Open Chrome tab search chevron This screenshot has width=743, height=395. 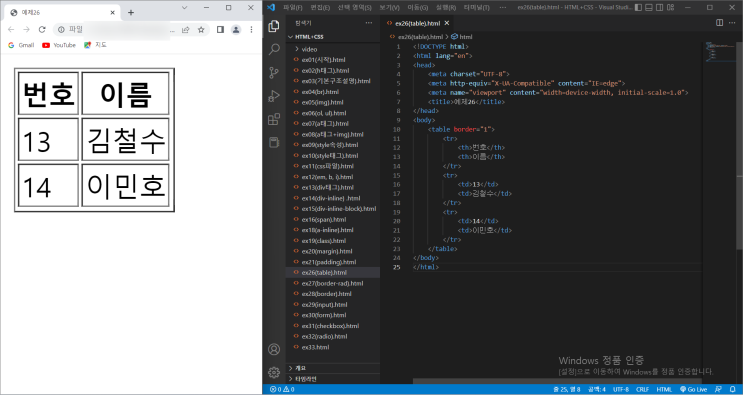(184, 8)
